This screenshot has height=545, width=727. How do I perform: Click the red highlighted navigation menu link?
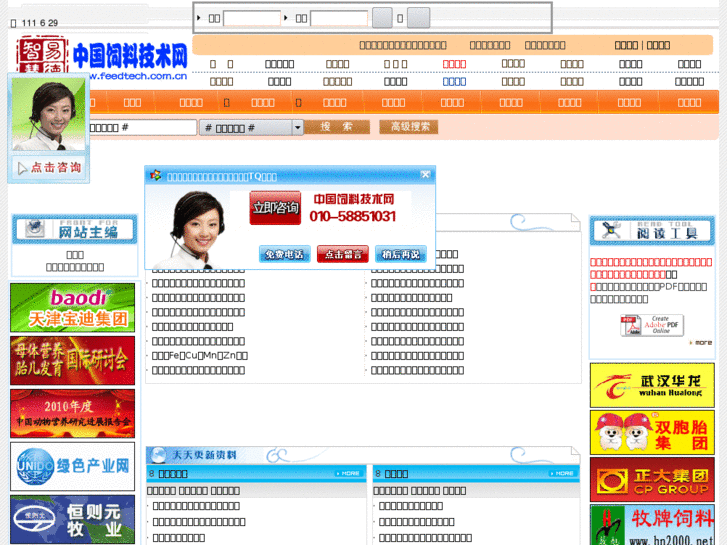click(454, 64)
